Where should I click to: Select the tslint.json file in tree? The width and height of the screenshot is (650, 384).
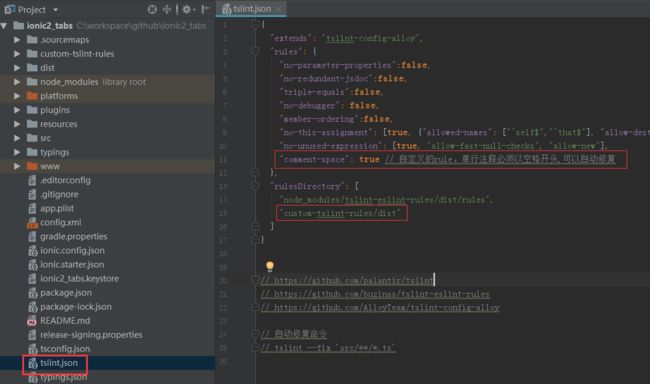coord(58,363)
